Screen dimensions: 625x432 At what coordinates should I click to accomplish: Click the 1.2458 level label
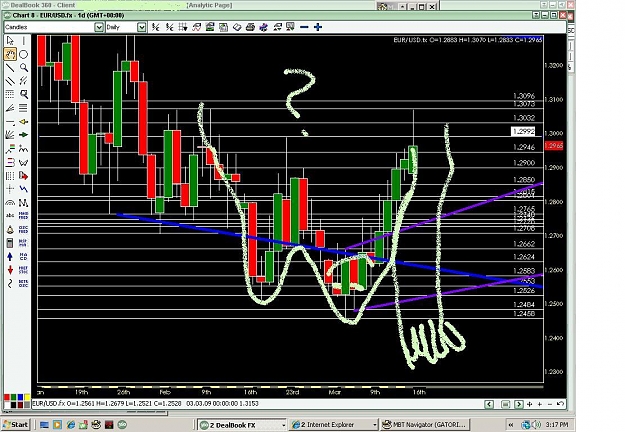(x=524, y=314)
